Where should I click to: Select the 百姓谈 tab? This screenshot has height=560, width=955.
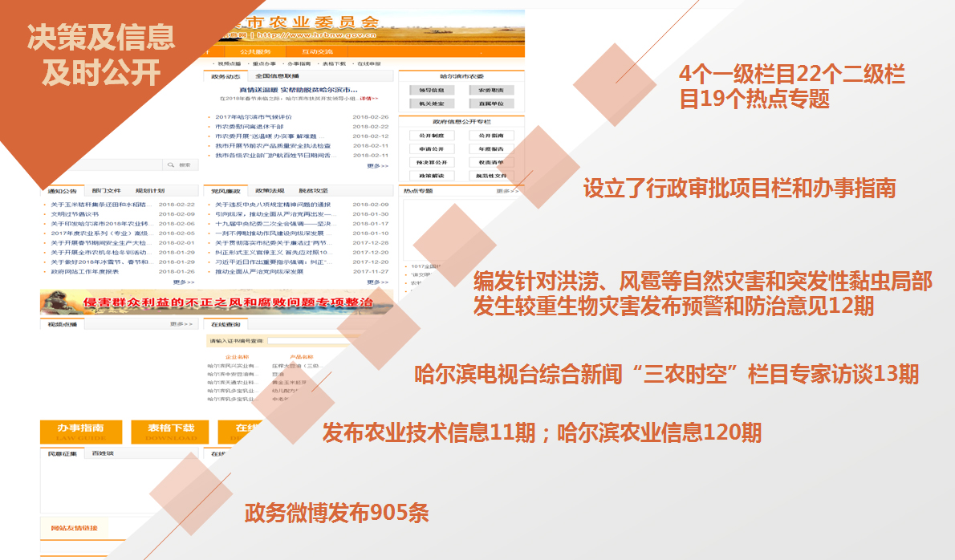tap(103, 453)
